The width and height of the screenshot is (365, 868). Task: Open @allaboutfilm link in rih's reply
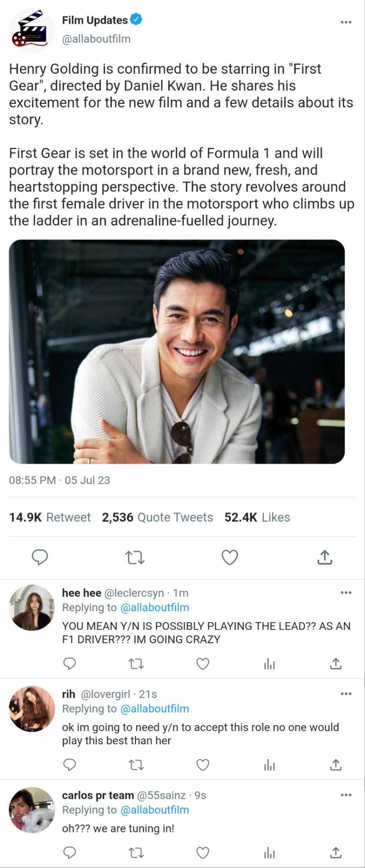154,709
